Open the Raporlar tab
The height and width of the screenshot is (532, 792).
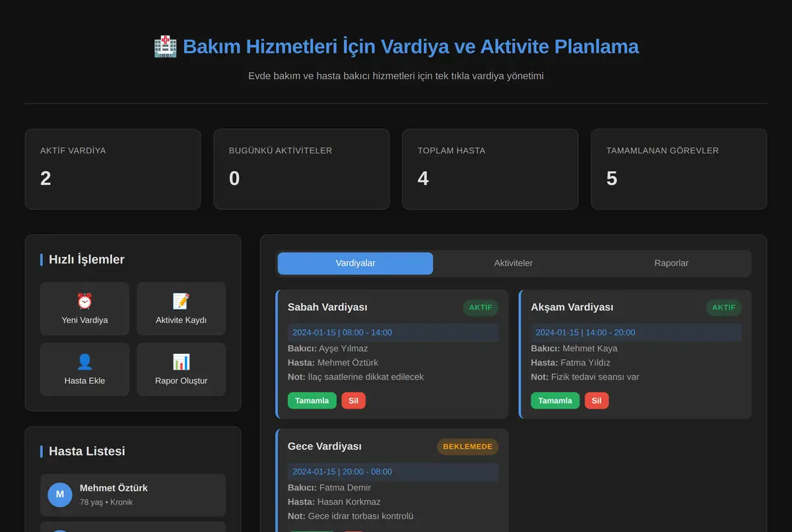(x=671, y=263)
